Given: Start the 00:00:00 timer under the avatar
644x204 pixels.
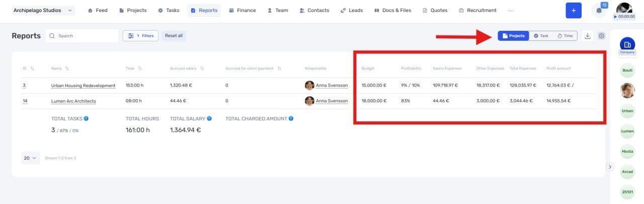Looking at the screenshot, I should pos(624,17).
